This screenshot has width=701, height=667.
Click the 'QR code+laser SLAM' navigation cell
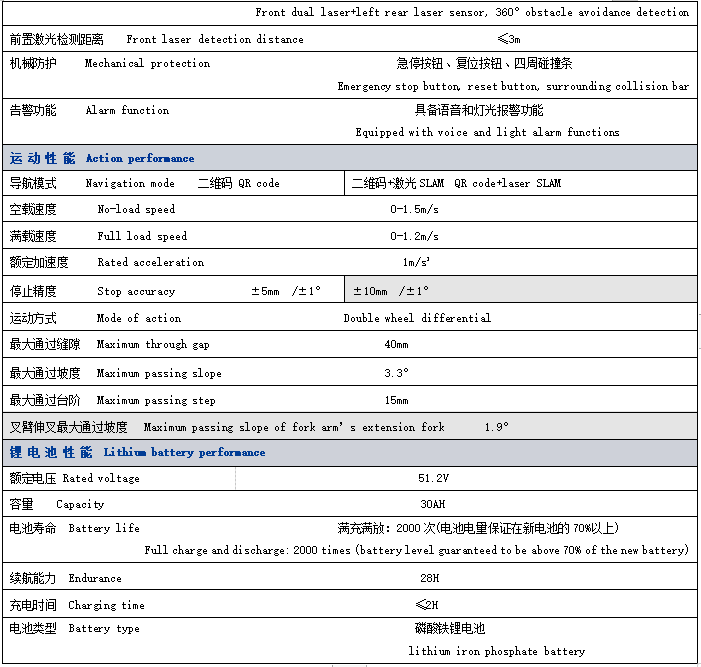coord(507,183)
